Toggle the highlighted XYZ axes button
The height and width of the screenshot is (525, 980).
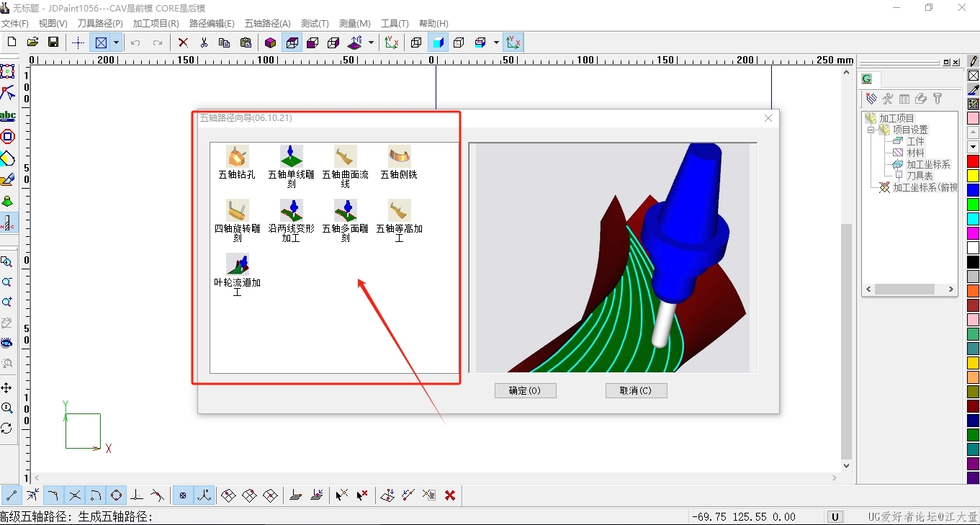[513, 42]
